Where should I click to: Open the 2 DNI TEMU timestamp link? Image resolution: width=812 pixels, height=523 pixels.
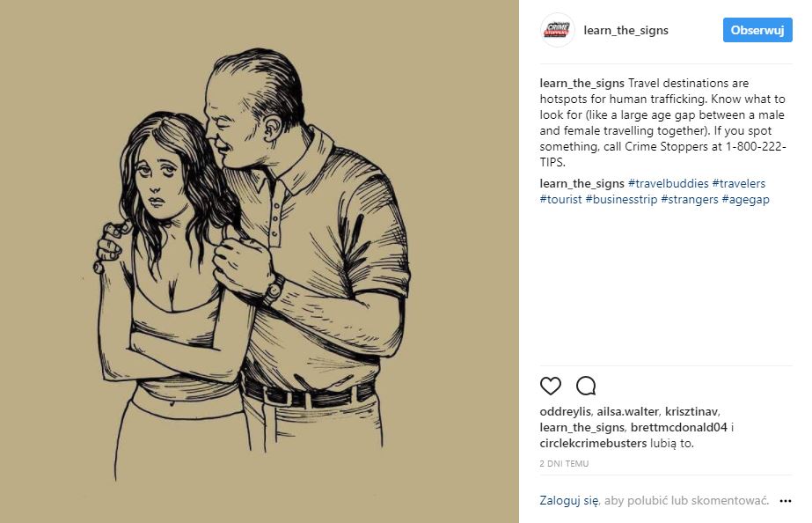[564, 464]
